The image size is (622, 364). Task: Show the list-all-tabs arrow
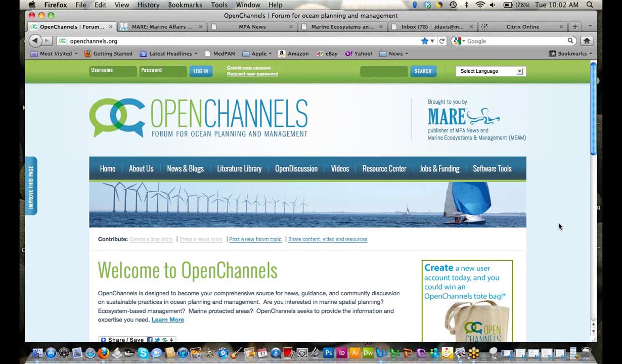pyautogui.click(x=590, y=27)
